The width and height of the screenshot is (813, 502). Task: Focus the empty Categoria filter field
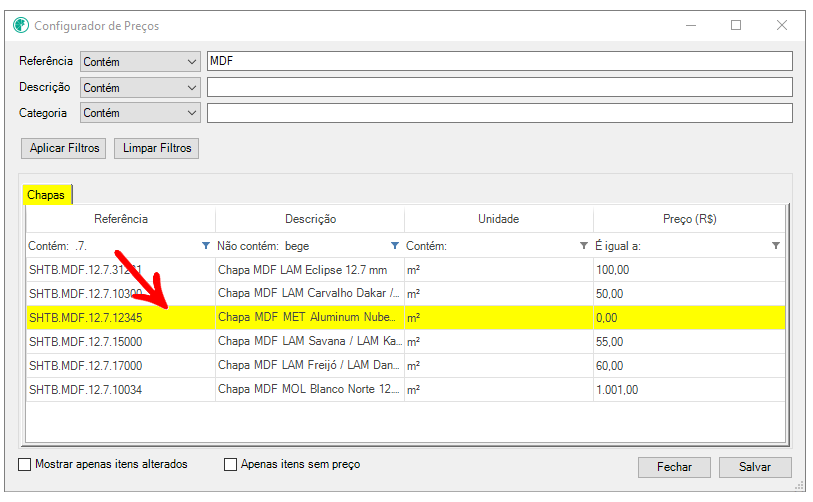point(500,113)
